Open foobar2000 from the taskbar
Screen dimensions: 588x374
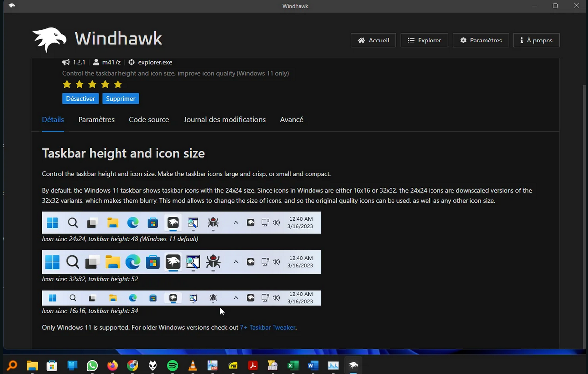(x=153, y=365)
